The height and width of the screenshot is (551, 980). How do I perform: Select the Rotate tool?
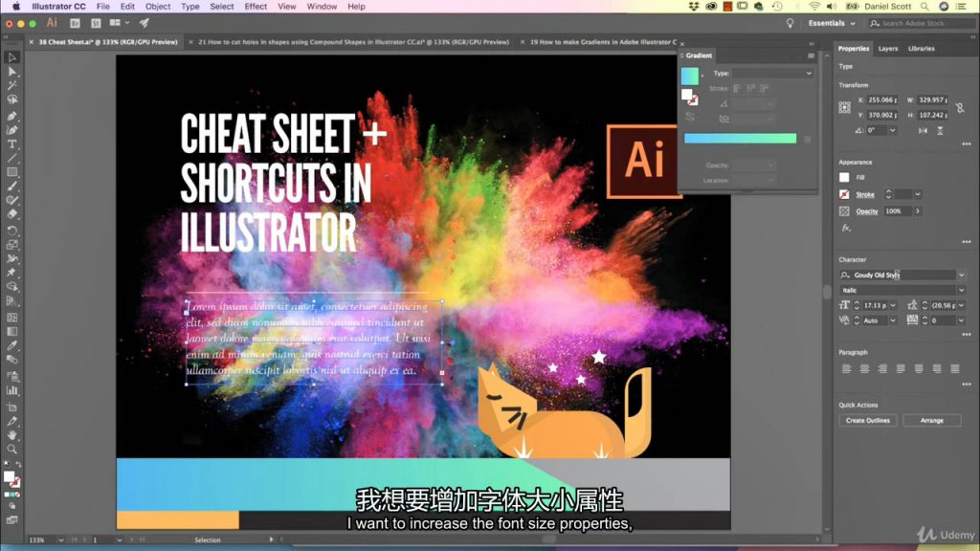pyautogui.click(x=11, y=231)
